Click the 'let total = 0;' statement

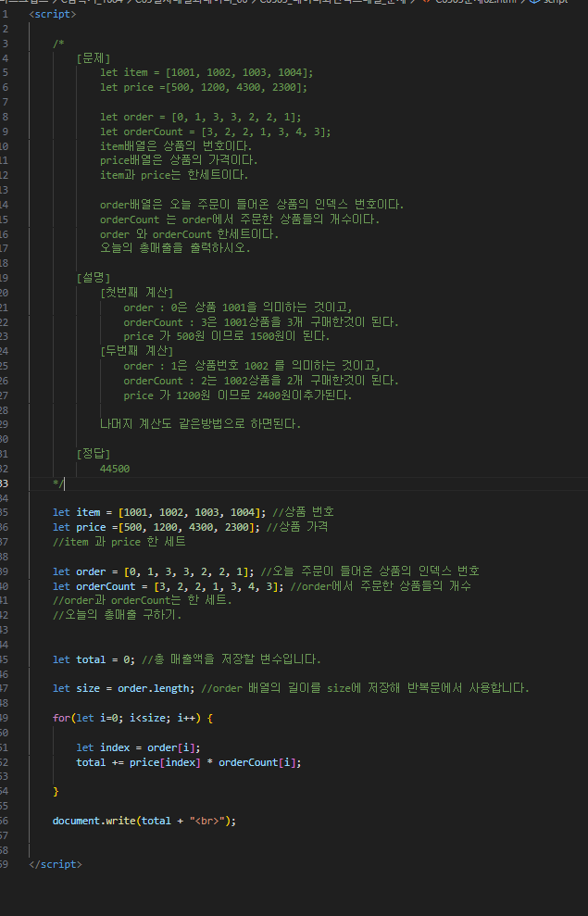(94, 659)
